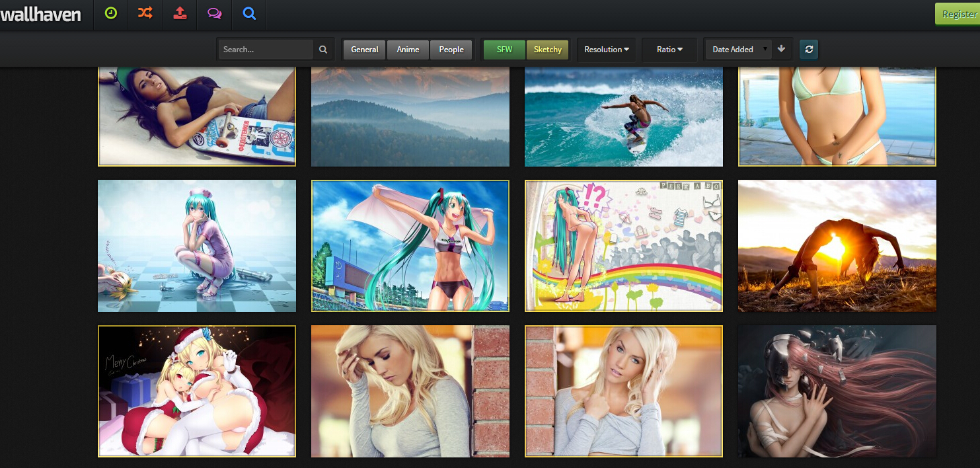Open the teal-haired runner with towel thumbnail
Screen dimensions: 980x468
pos(410,246)
